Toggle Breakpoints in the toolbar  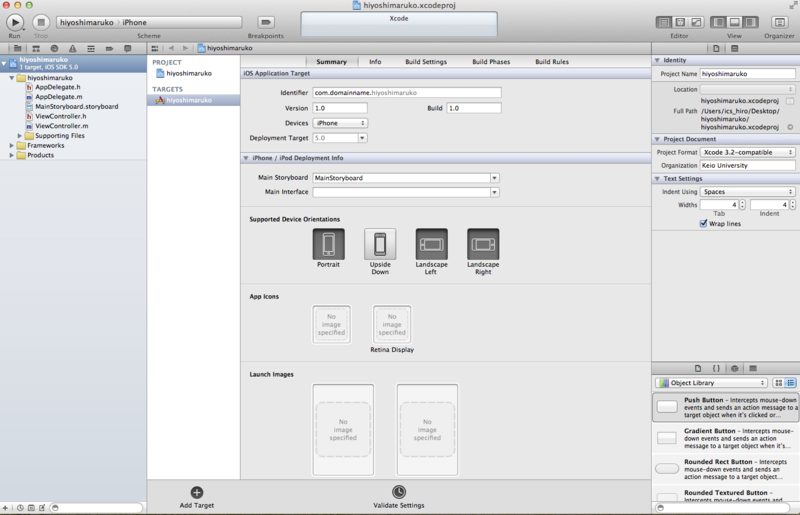click(x=266, y=22)
